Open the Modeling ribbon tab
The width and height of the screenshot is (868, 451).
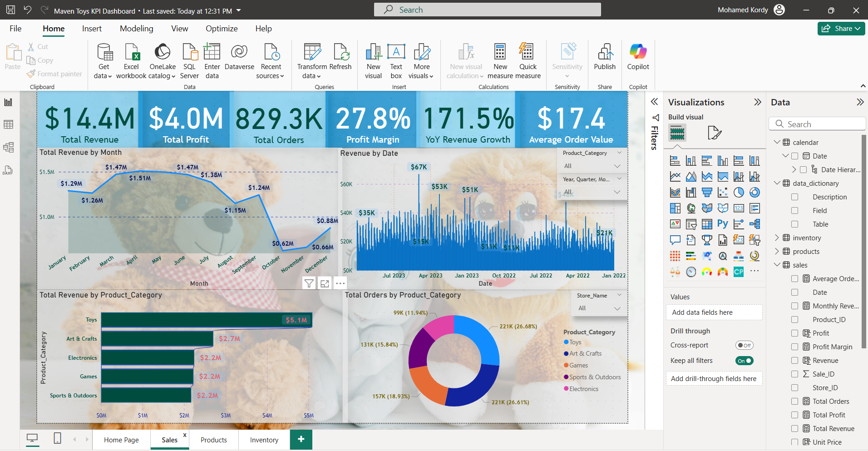tap(137, 29)
